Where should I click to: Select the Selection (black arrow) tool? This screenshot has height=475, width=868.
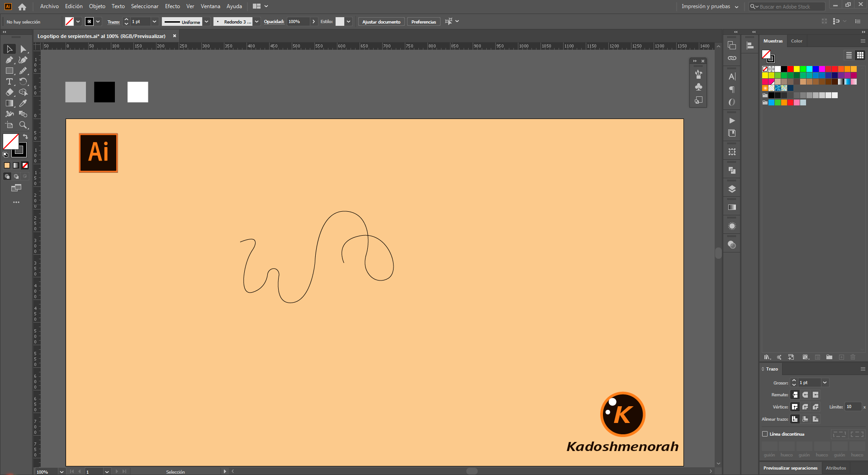pyautogui.click(x=9, y=49)
